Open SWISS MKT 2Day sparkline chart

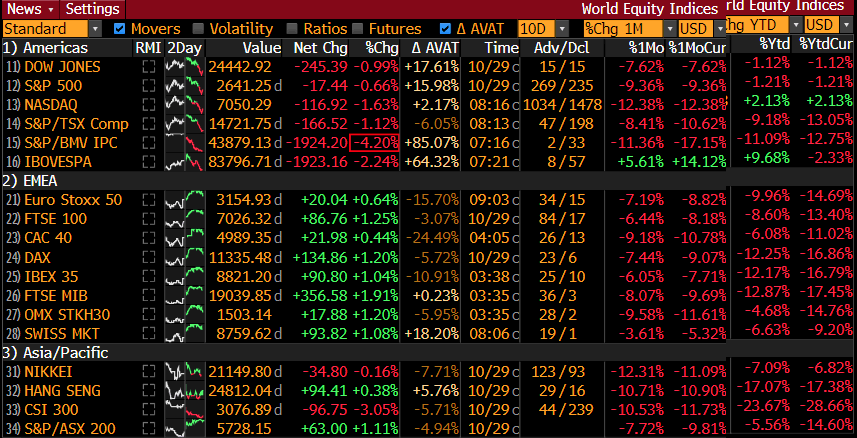(x=185, y=334)
